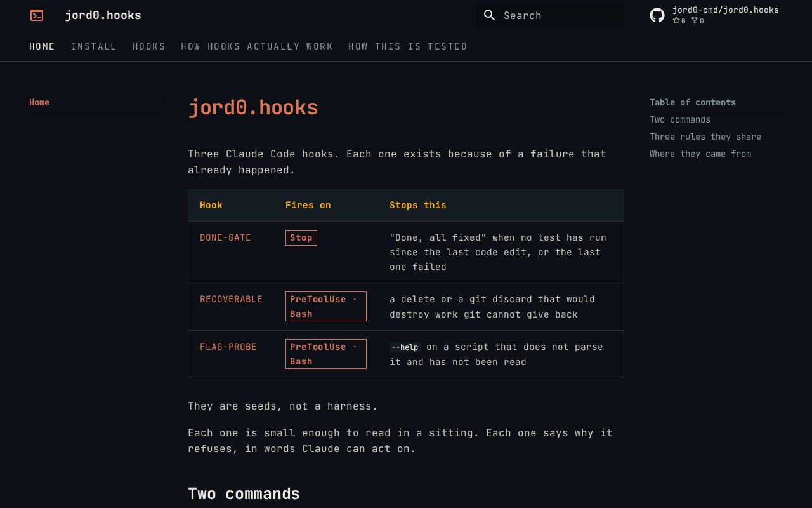Open How This Is Tested tab
Viewport: 812px width, 508px height.
pos(408,46)
